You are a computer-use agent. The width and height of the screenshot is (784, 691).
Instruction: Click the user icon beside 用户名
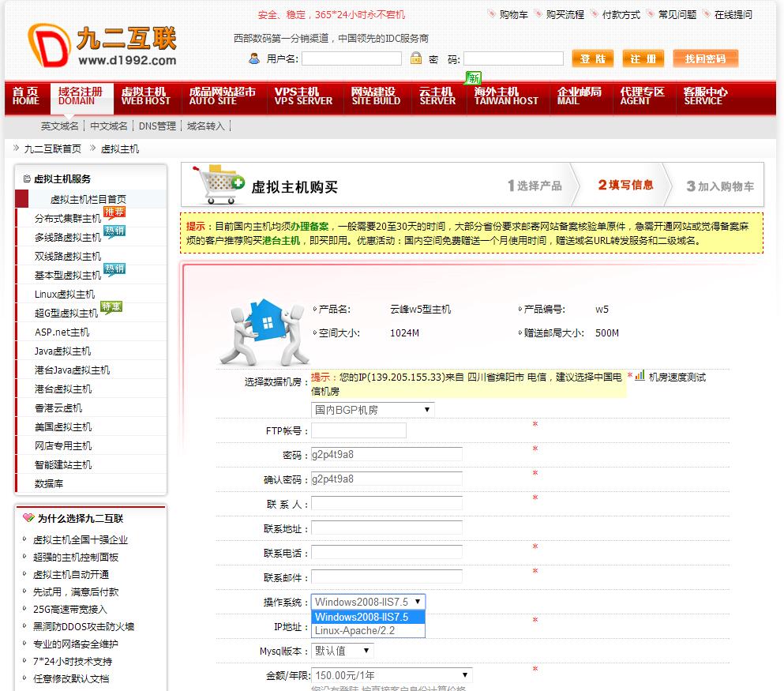coord(254,57)
